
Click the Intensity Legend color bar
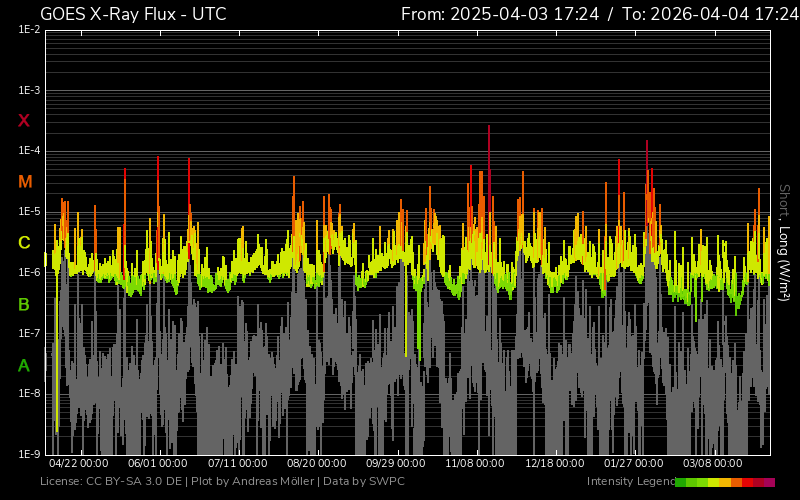click(x=724, y=482)
